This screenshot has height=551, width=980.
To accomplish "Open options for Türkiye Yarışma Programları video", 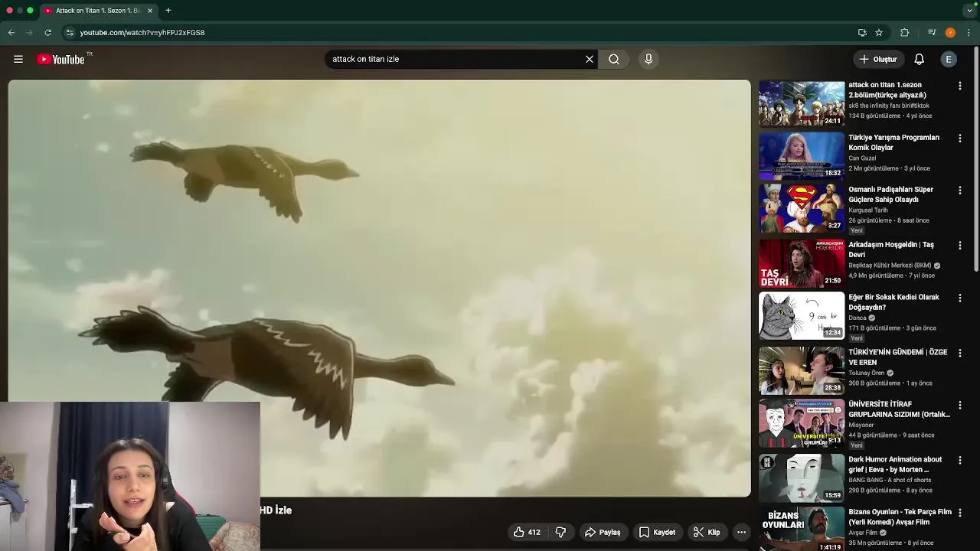I will tap(960, 139).
